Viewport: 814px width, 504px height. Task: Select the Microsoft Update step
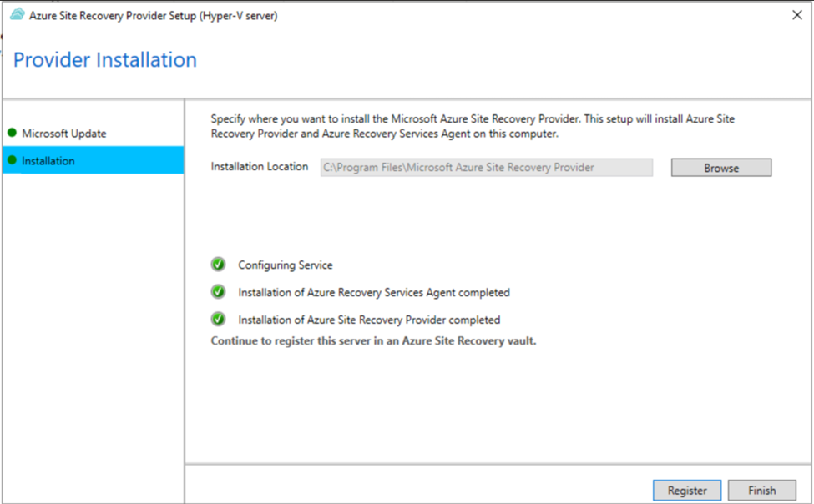tap(63, 134)
